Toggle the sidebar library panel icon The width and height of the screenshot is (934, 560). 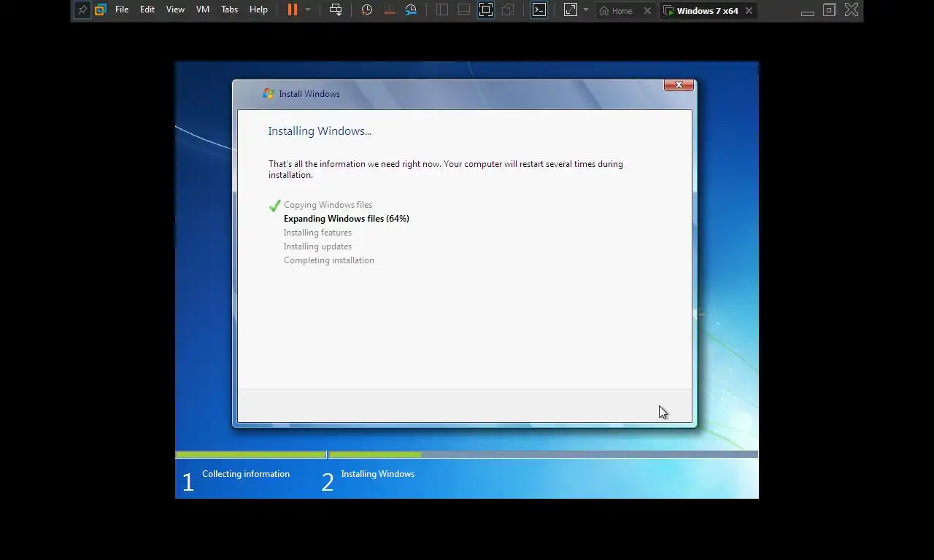(x=442, y=10)
